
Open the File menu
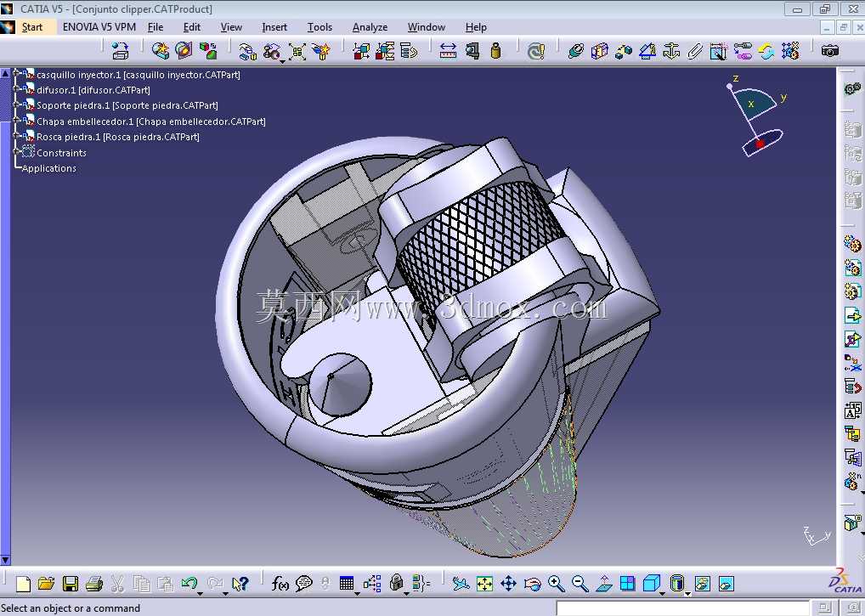tap(155, 27)
